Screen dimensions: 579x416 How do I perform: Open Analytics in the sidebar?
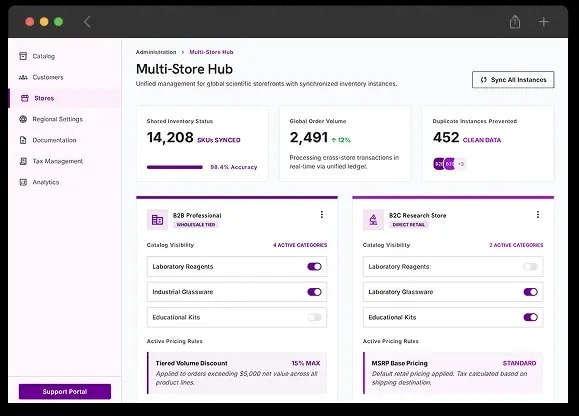(x=65, y=182)
